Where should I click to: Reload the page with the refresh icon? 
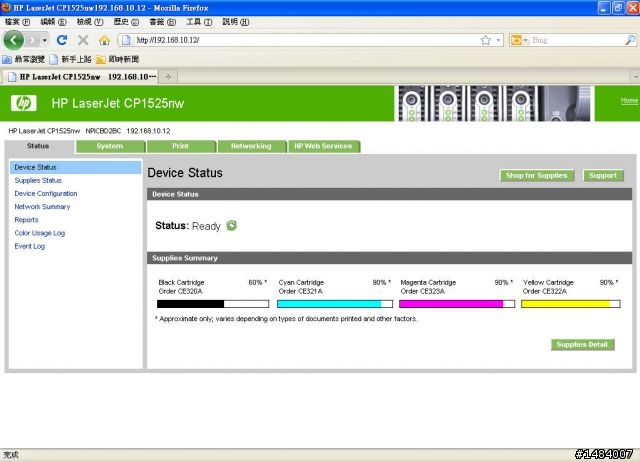62,40
